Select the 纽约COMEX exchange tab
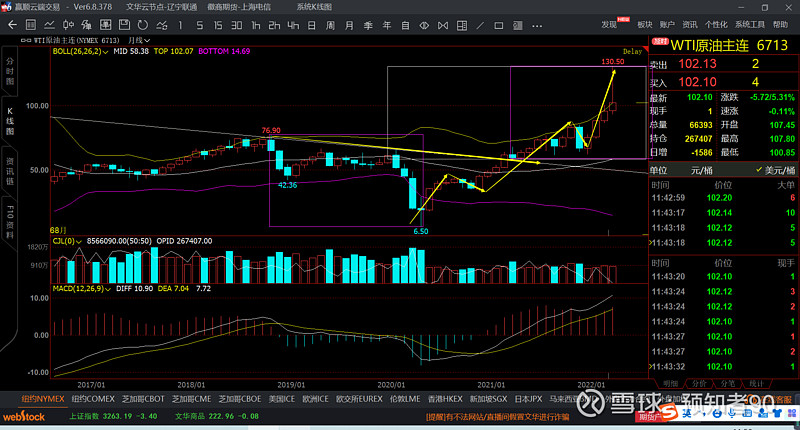The image size is (800, 430). point(93,399)
